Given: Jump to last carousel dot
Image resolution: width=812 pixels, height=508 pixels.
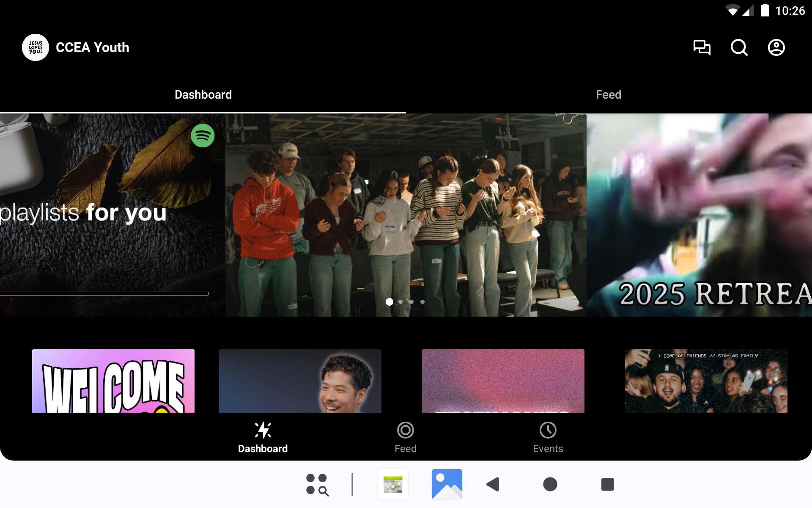Looking at the screenshot, I should (422, 302).
